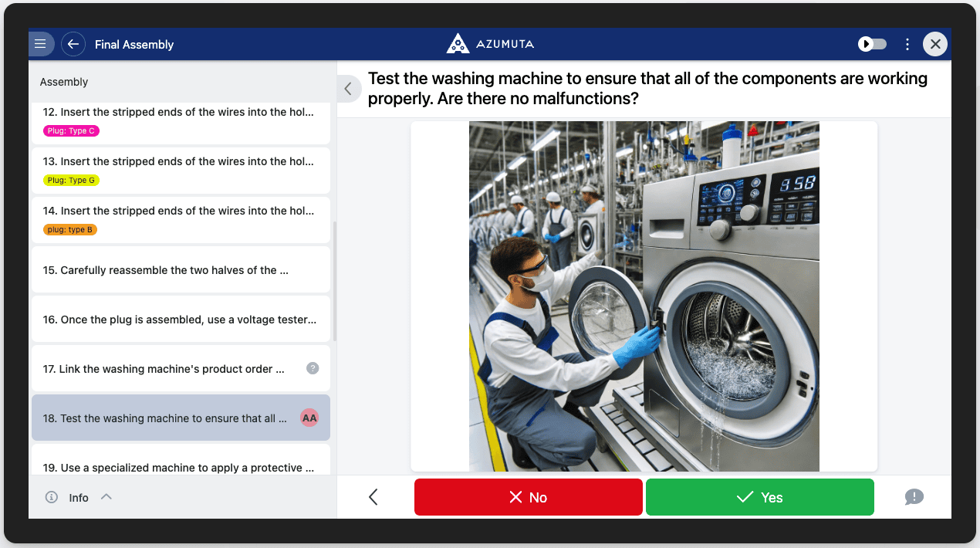Answer No to malfunction check
Screen dimensions: 980x548
tap(528, 497)
